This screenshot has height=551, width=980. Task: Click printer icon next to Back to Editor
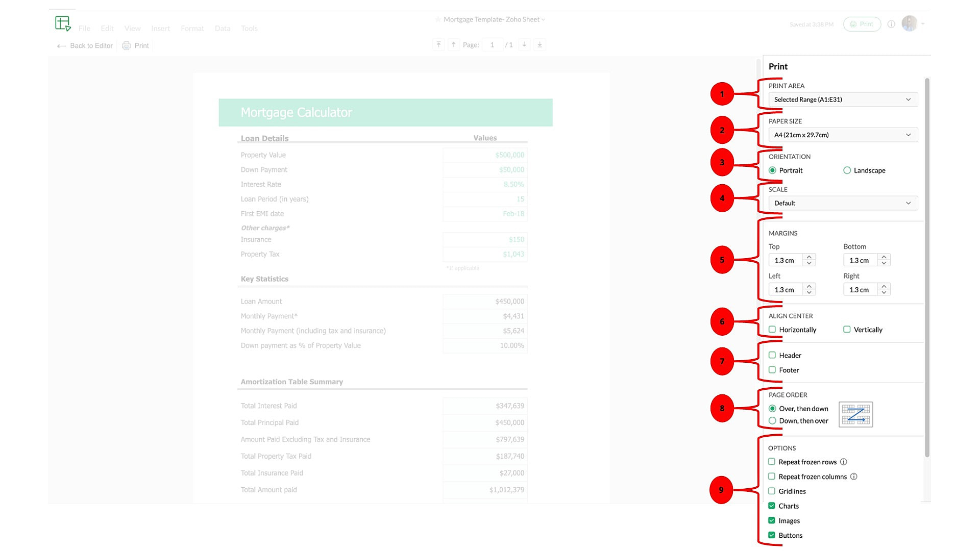126,46
